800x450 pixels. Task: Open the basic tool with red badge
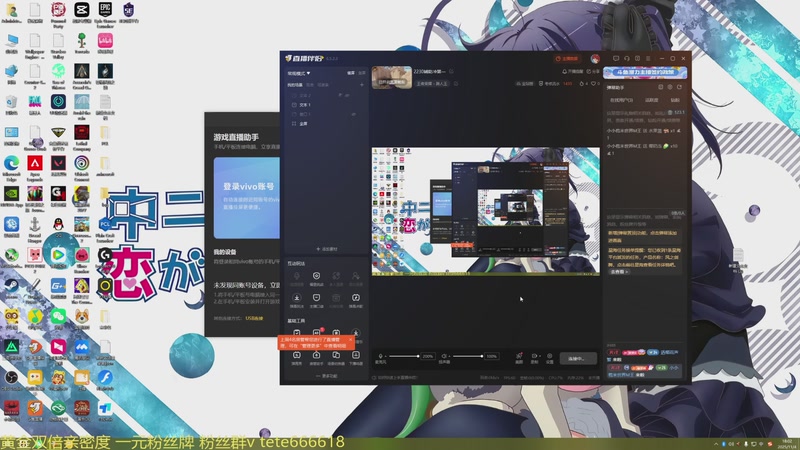coord(316,333)
